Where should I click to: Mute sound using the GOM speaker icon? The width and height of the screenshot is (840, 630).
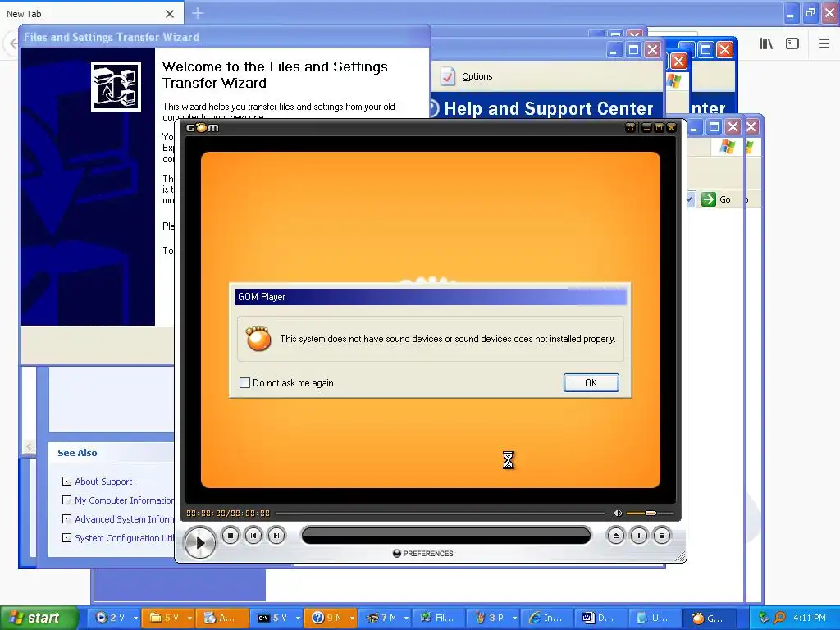click(617, 514)
